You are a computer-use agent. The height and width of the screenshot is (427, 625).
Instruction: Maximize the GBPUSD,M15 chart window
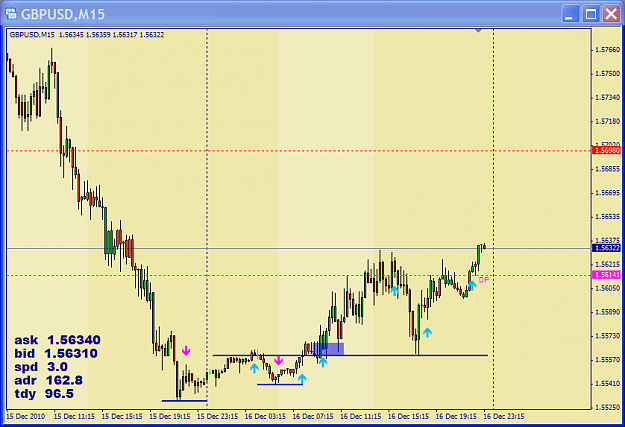[x=591, y=14]
